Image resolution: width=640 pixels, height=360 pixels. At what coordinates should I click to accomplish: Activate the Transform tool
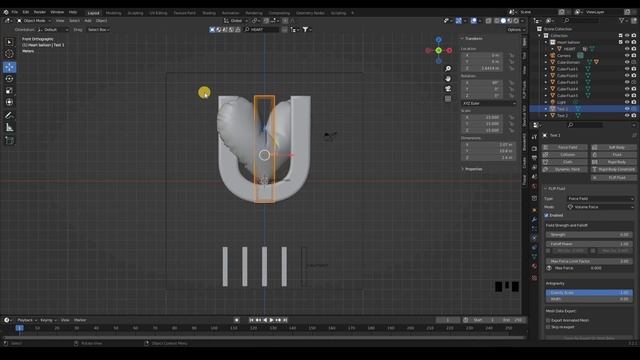[x=9, y=102]
